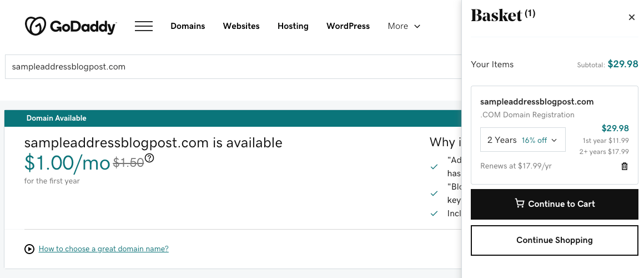Click the 2+ years $17.99 text
644x278 pixels.
604,152
